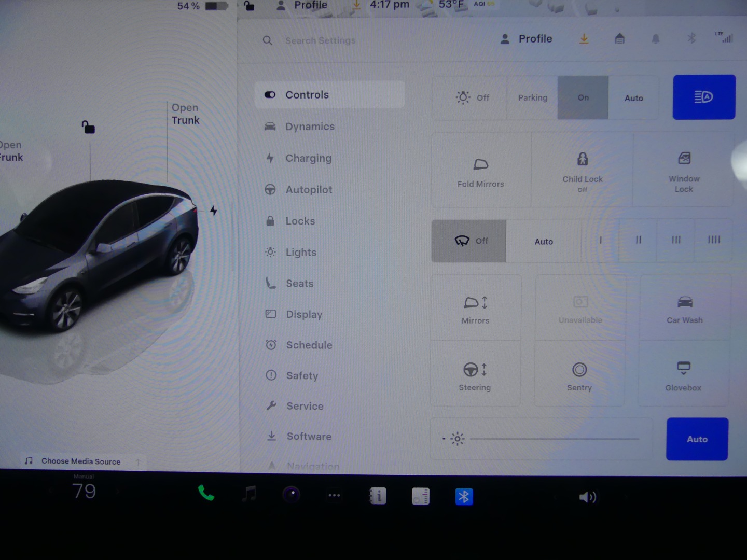747x560 pixels.
Task: Expand the more apps ellipsis menu
Action: coord(334,495)
